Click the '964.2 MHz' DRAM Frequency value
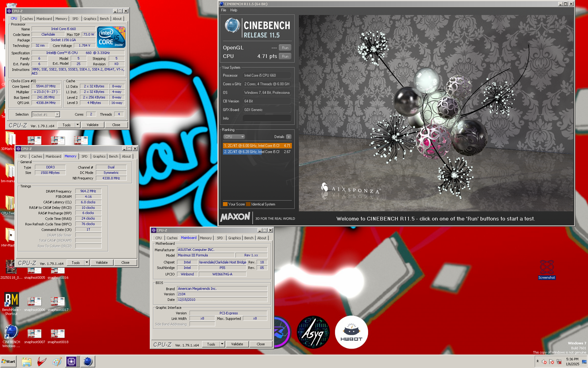 pos(88,191)
